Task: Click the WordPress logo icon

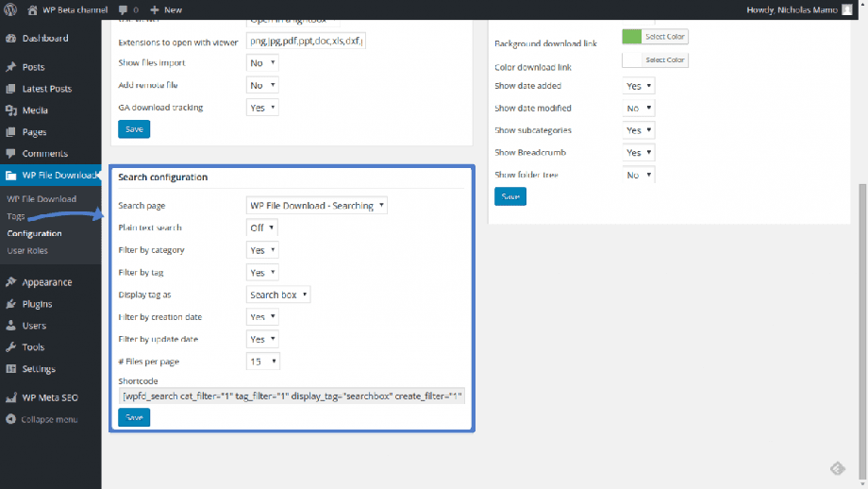Action: (x=10, y=9)
